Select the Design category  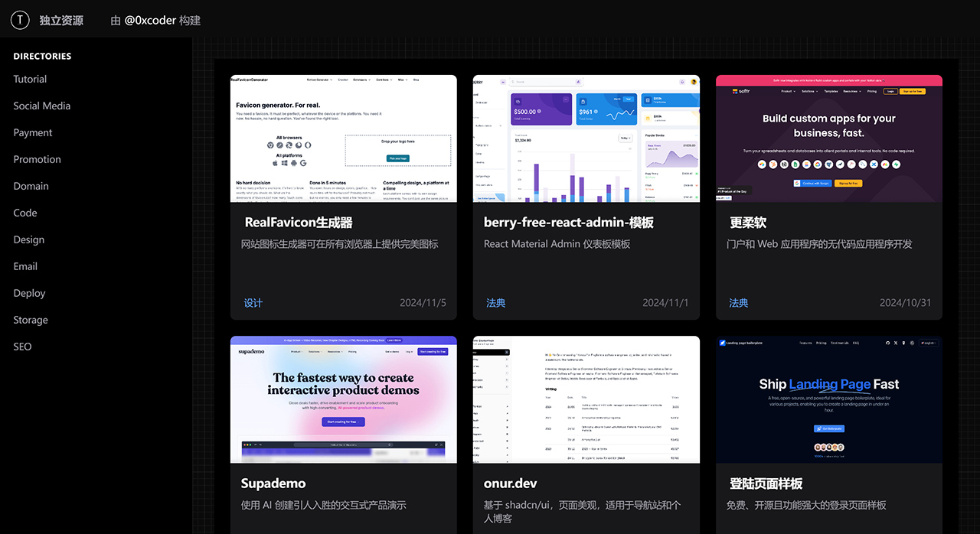click(28, 239)
